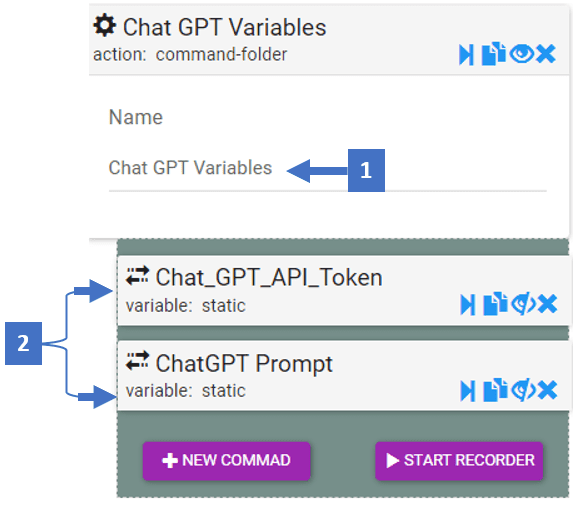Run from the Chat GPT Variables folder step icon
The height and width of the screenshot is (507, 578).
tap(467, 55)
